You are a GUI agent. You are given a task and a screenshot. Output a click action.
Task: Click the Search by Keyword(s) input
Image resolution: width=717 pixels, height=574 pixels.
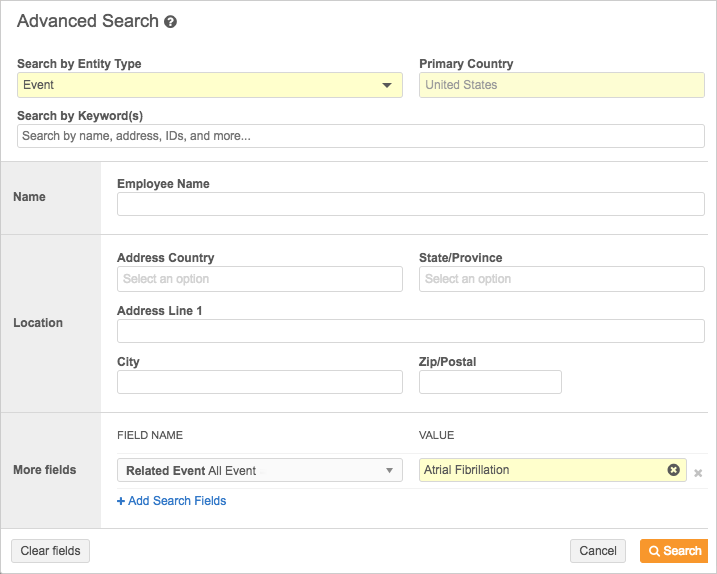tap(360, 136)
